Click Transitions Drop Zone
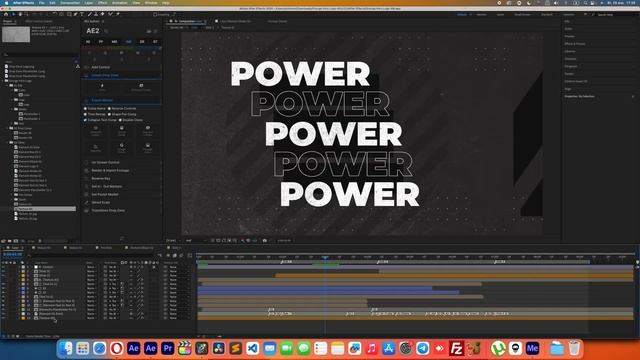The height and width of the screenshot is (360, 640). (x=108, y=211)
